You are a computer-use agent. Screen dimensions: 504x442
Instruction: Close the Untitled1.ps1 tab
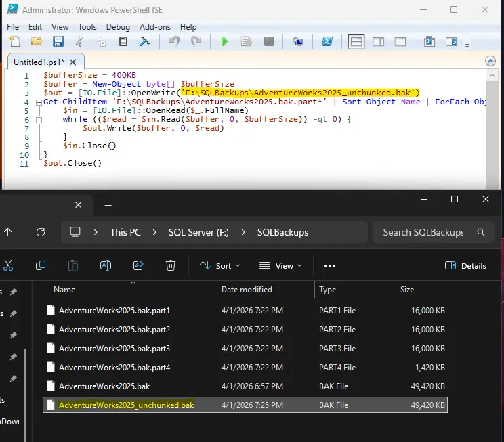[x=73, y=62]
